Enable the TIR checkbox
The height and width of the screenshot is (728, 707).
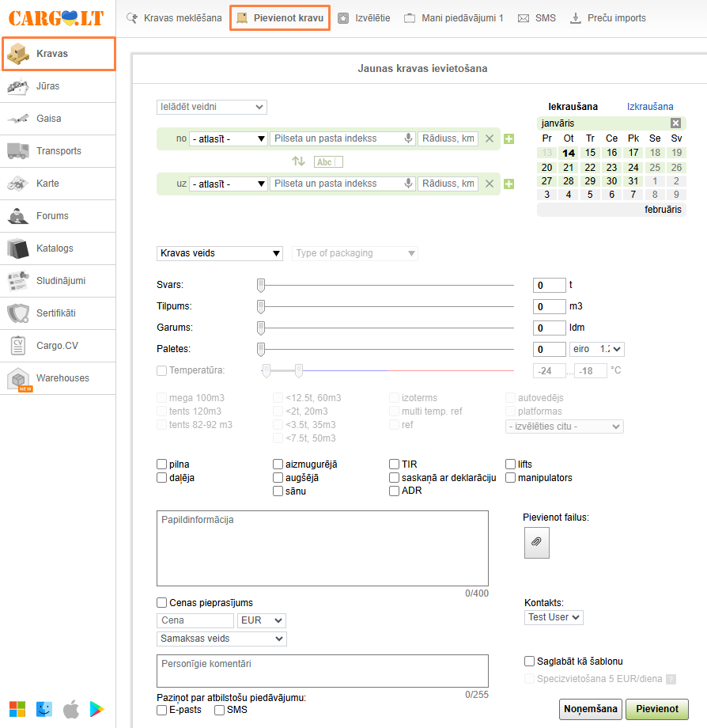395,464
